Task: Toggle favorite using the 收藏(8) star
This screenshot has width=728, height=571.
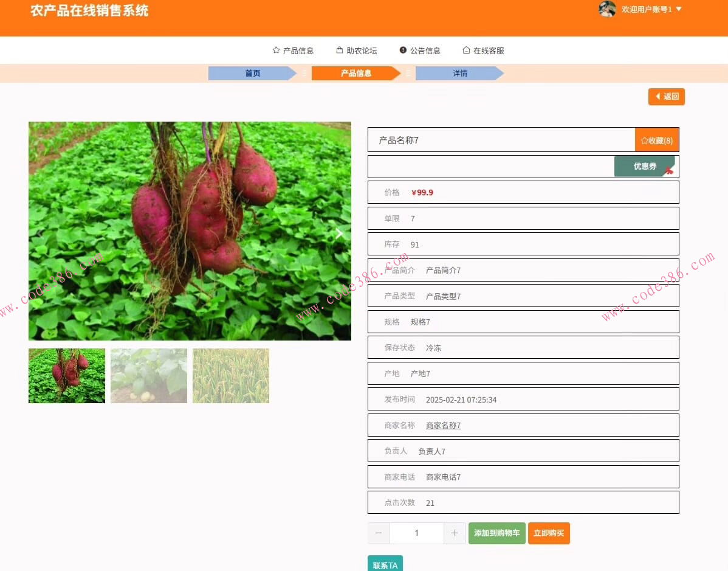Action: (x=656, y=139)
